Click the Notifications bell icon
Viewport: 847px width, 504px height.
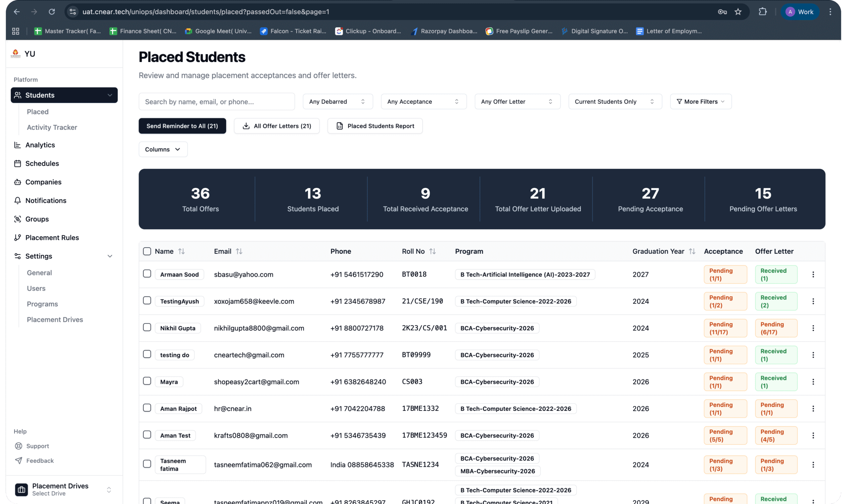pyautogui.click(x=17, y=200)
